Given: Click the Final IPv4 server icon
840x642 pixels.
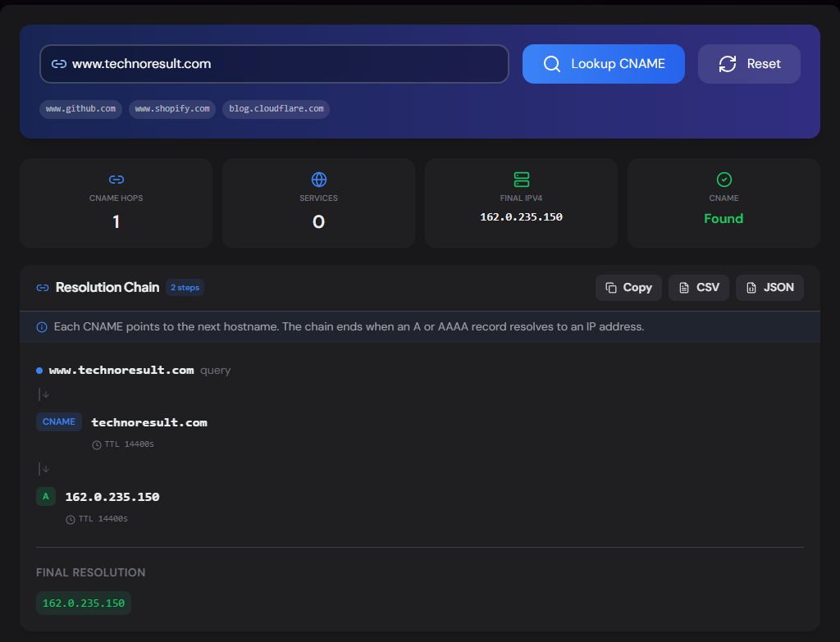Looking at the screenshot, I should point(521,180).
